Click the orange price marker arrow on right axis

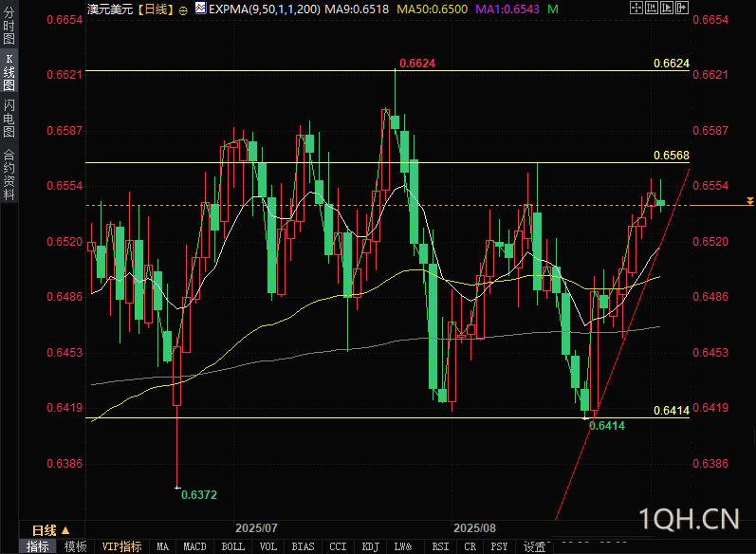[x=749, y=201]
